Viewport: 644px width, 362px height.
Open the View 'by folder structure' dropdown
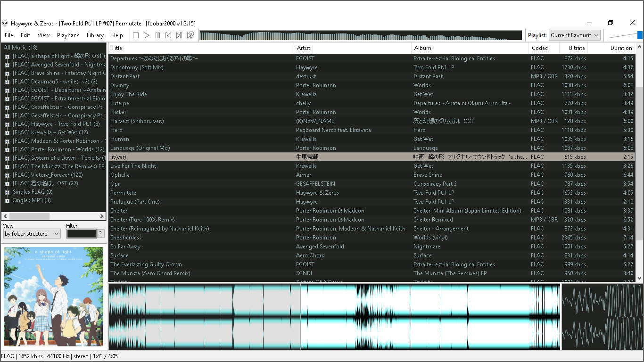point(31,233)
